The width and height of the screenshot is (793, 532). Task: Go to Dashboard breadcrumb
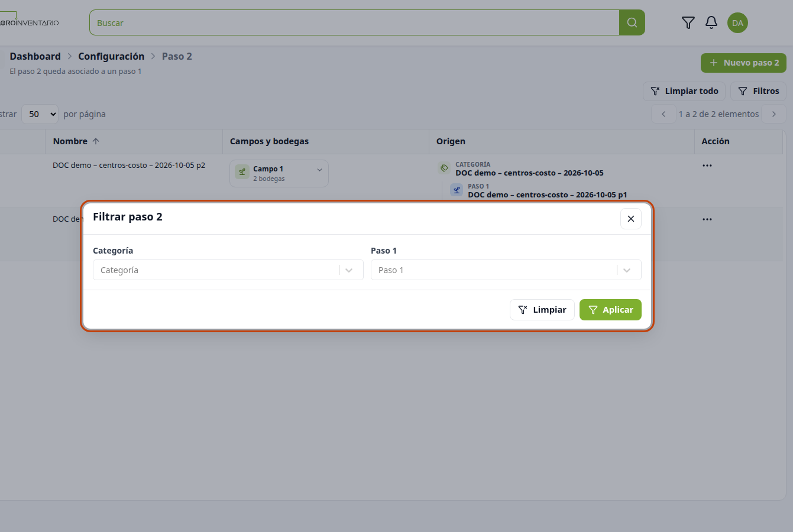pos(35,56)
